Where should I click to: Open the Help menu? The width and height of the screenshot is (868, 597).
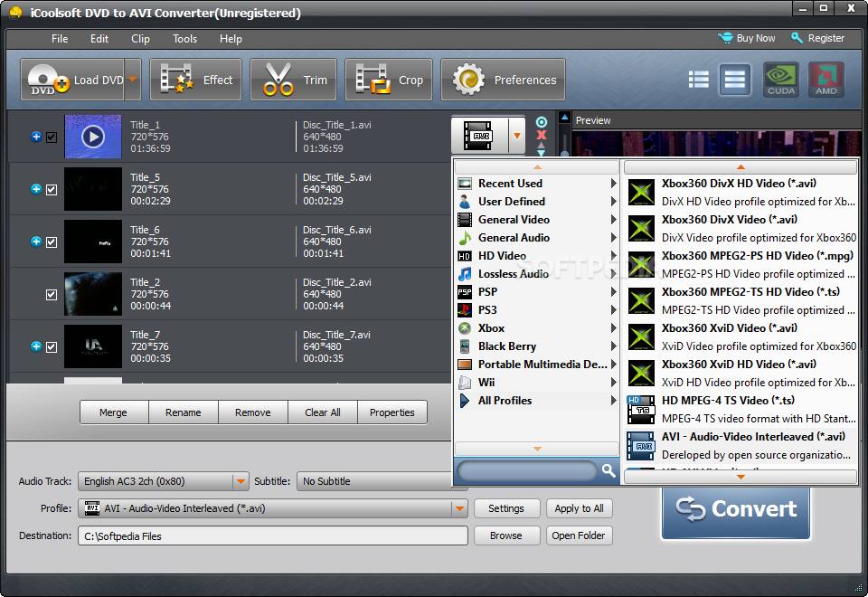[231, 39]
